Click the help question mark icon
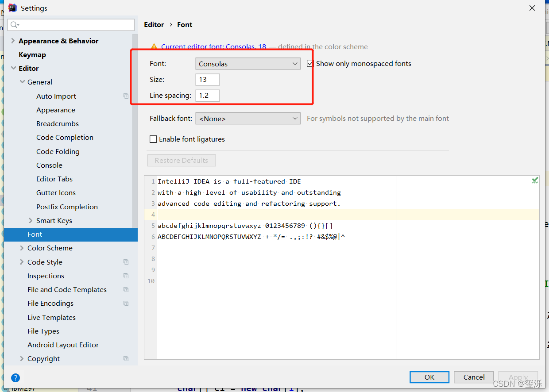This screenshot has width=549, height=392. pyautogui.click(x=15, y=377)
